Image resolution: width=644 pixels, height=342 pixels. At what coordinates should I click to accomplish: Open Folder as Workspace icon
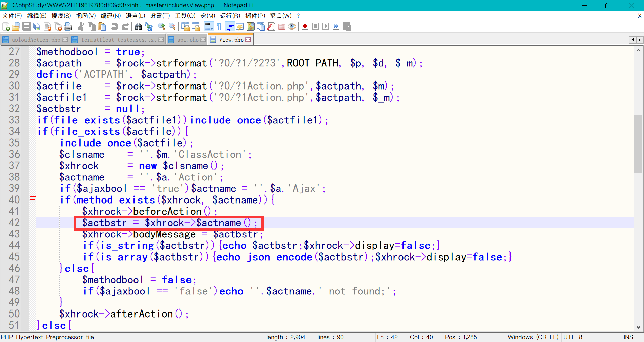click(x=281, y=26)
